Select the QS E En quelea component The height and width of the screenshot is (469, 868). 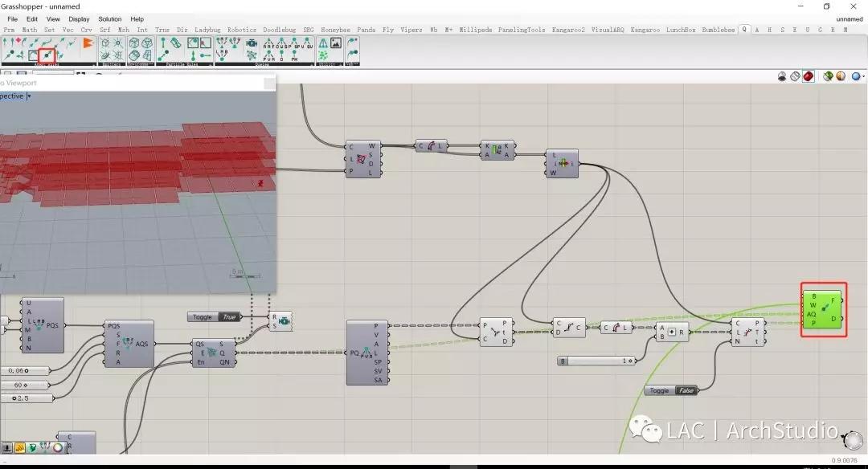pos(214,353)
